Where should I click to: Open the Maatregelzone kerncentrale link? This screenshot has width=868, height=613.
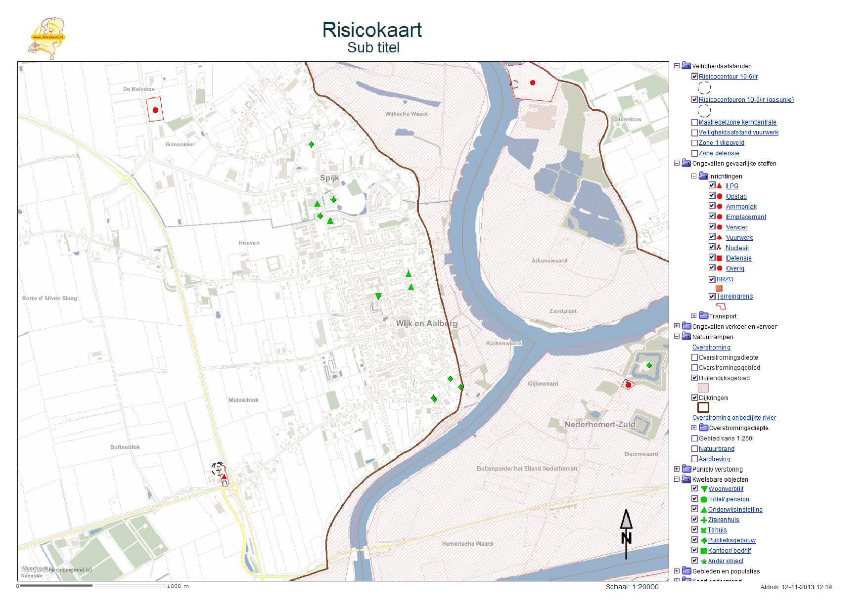click(737, 122)
